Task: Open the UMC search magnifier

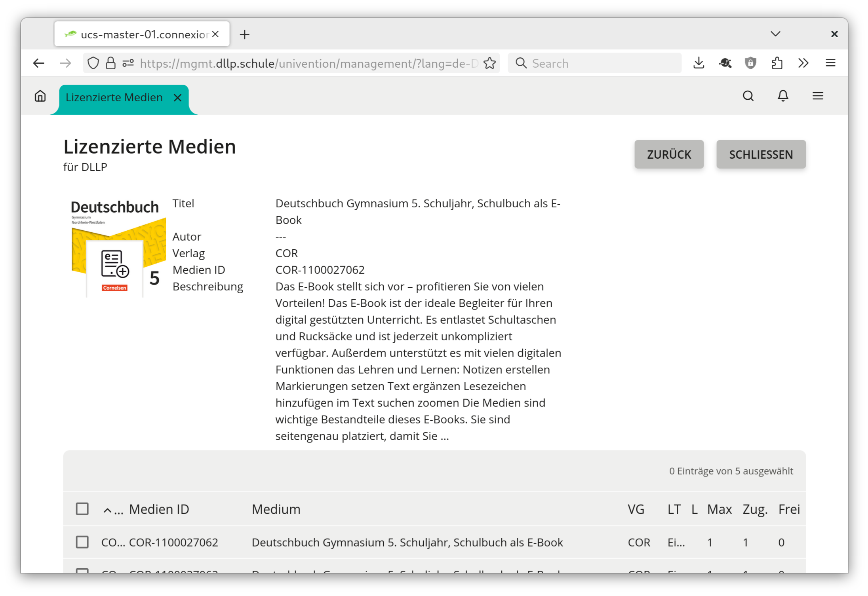Action: [748, 96]
